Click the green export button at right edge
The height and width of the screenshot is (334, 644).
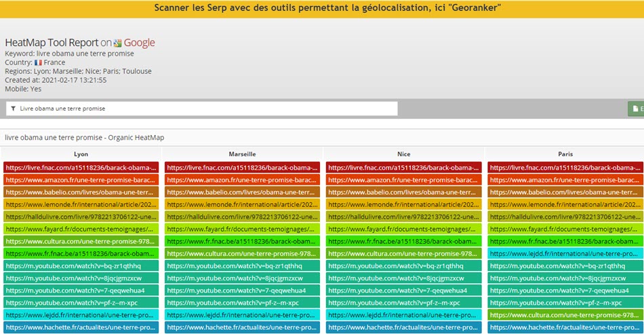coord(636,109)
